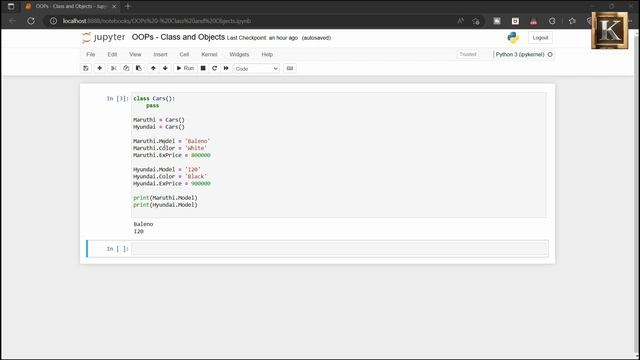Screen dimensions: 640x360
Task: Open the cell type Code dropdown
Action: 257,69
